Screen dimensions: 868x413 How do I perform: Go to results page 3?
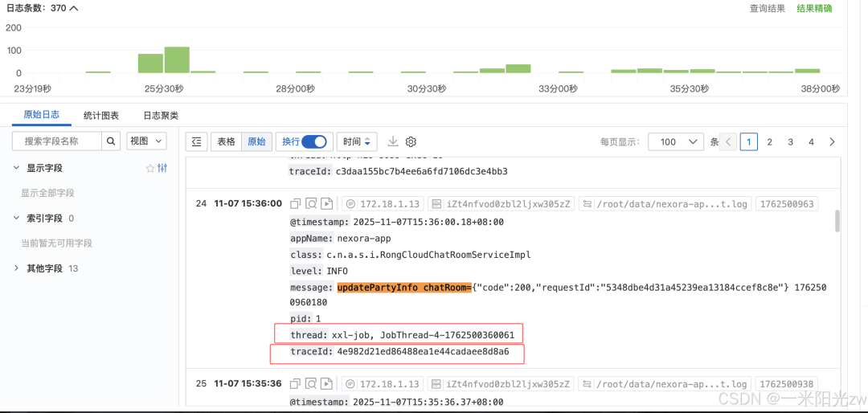(x=791, y=141)
